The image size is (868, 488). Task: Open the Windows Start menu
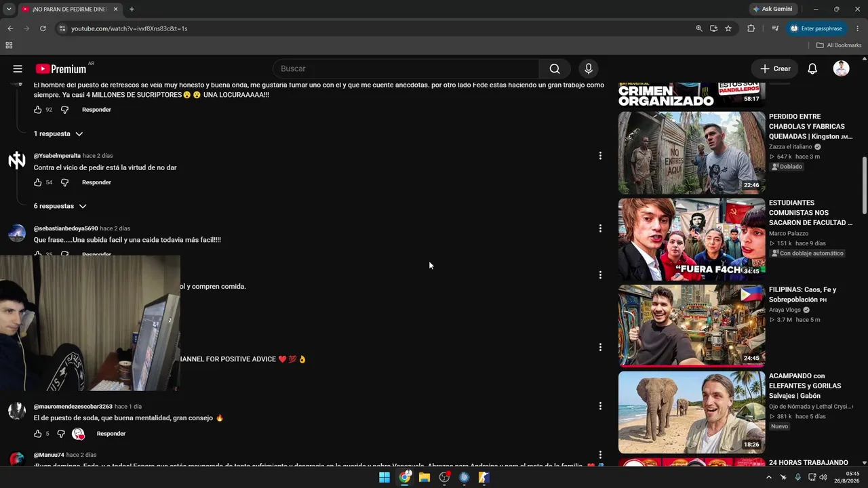(384, 477)
